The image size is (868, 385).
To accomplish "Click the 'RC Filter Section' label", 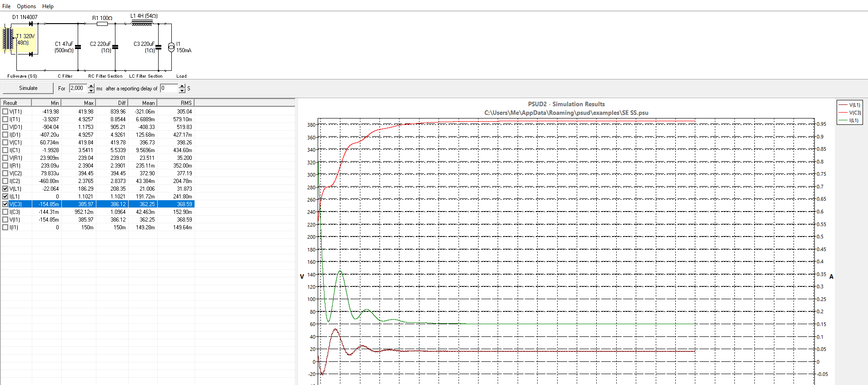I will (105, 76).
